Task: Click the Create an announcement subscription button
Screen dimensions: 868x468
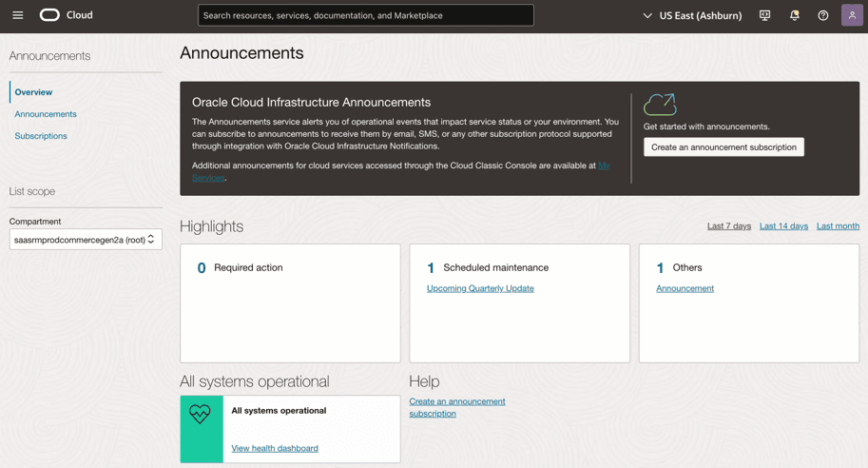Action: tap(723, 147)
